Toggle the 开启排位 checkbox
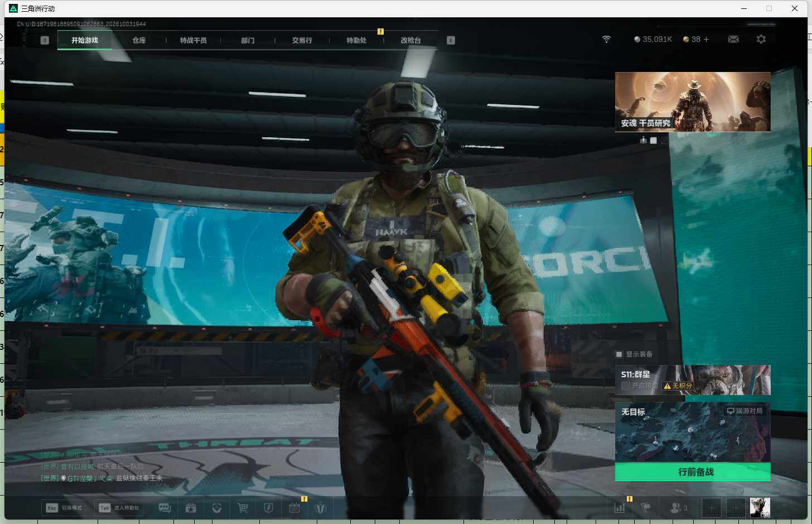The width and height of the screenshot is (812, 524). pyautogui.click(x=625, y=386)
